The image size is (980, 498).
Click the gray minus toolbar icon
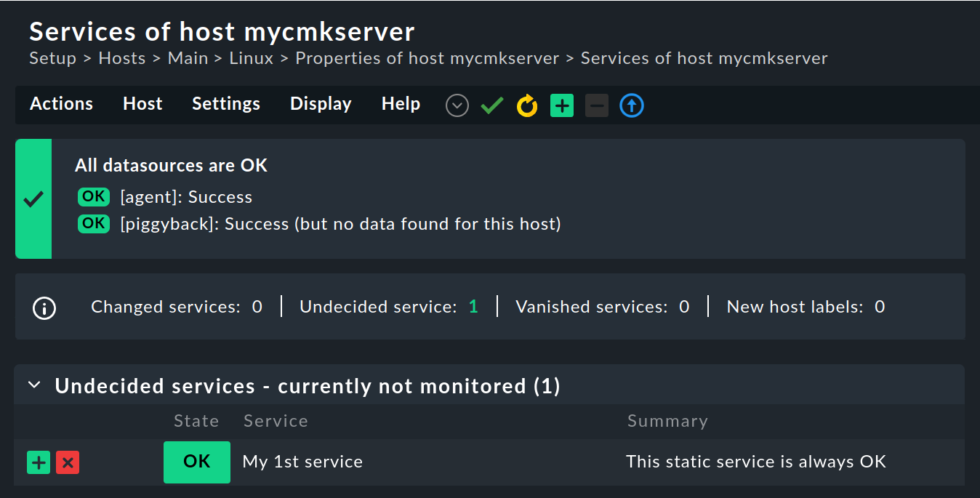(x=597, y=106)
